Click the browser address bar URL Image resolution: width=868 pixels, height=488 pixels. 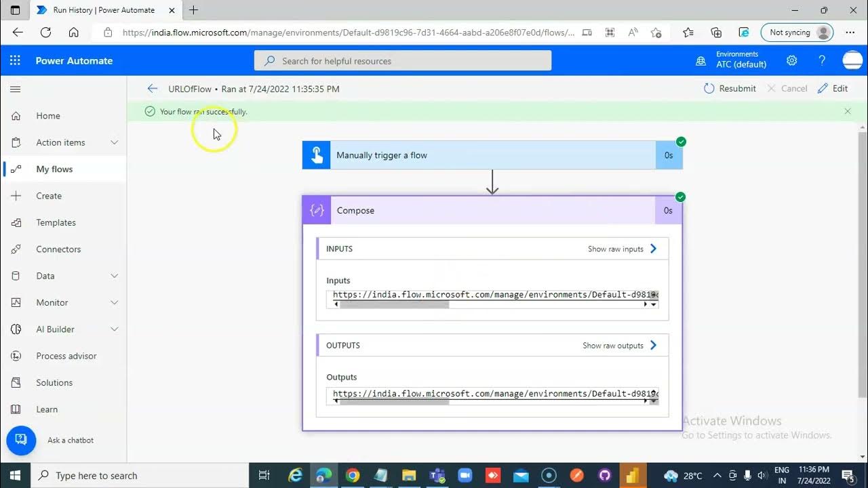tap(349, 32)
